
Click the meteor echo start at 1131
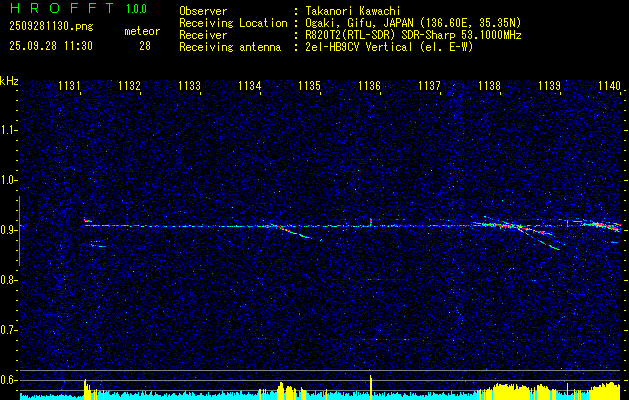(87, 220)
